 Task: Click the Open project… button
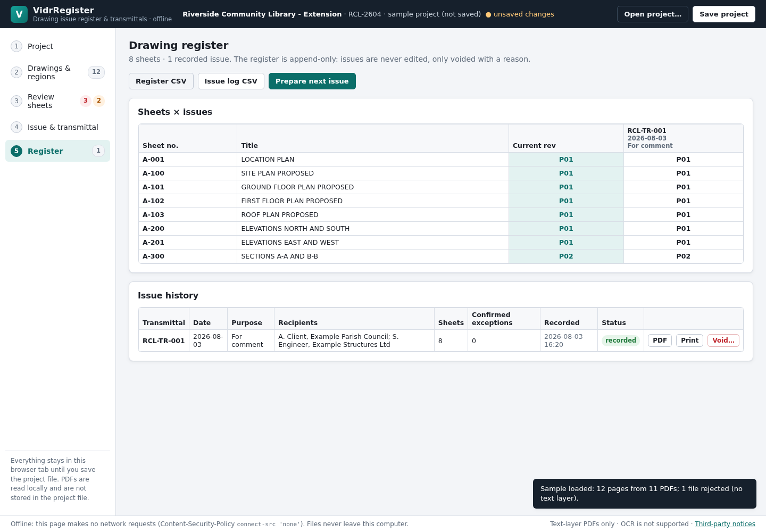[653, 14]
